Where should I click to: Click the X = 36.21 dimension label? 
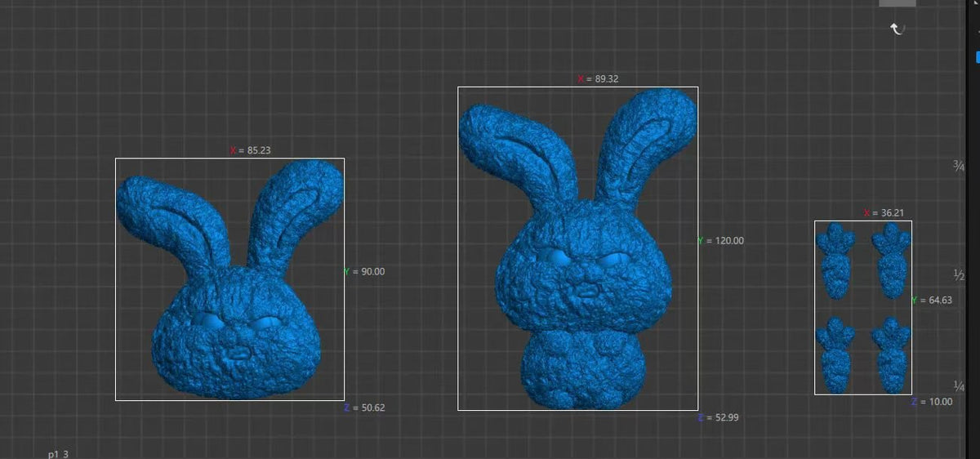(x=884, y=212)
